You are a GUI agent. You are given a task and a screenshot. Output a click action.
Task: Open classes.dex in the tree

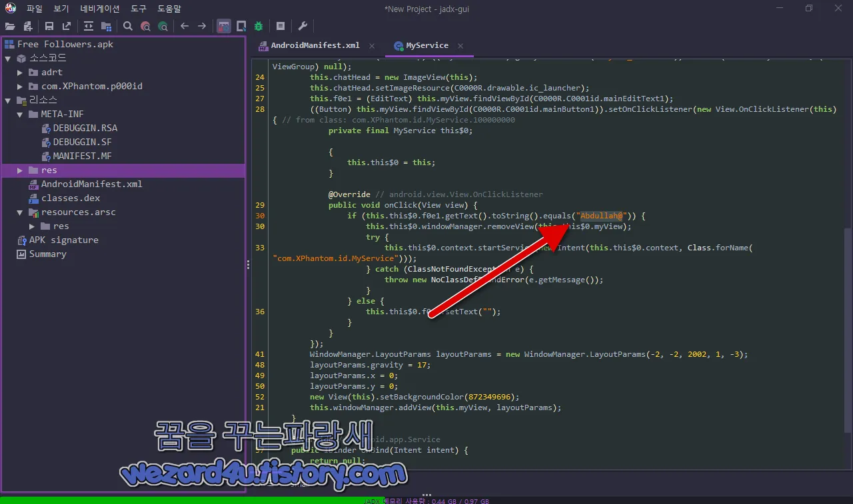point(71,198)
